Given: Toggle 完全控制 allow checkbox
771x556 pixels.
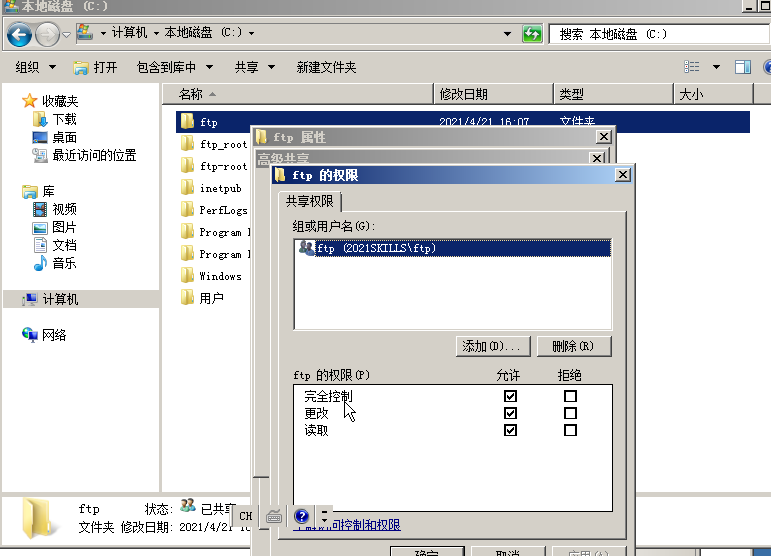Looking at the screenshot, I should tap(511, 396).
